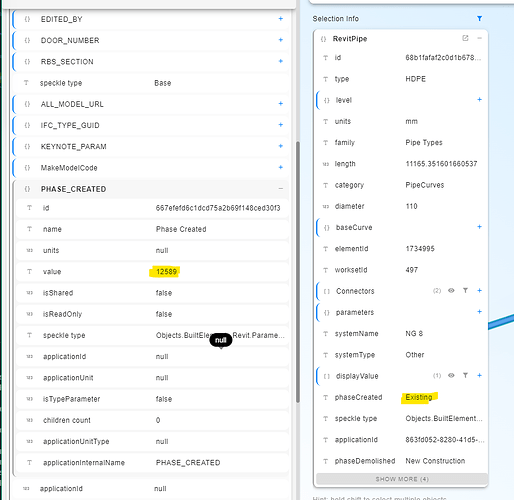The width and height of the screenshot is (514, 500).
Task: Collapse the RevitPipe card with minus icon
Action: pyautogui.click(x=479, y=38)
